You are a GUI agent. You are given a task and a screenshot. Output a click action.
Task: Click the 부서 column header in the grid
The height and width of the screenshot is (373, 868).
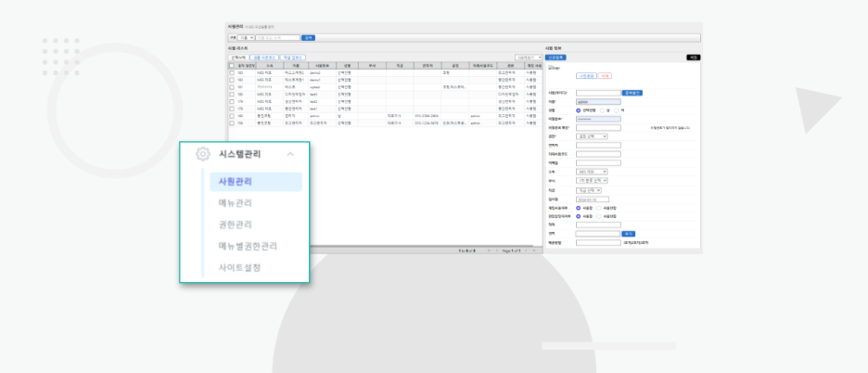(372, 65)
